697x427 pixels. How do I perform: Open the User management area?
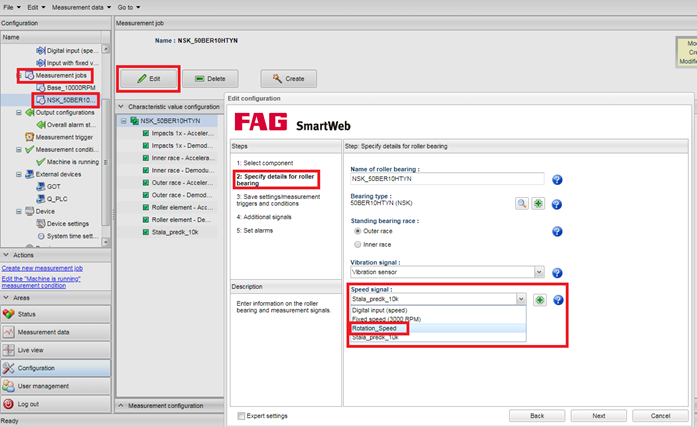point(56,386)
